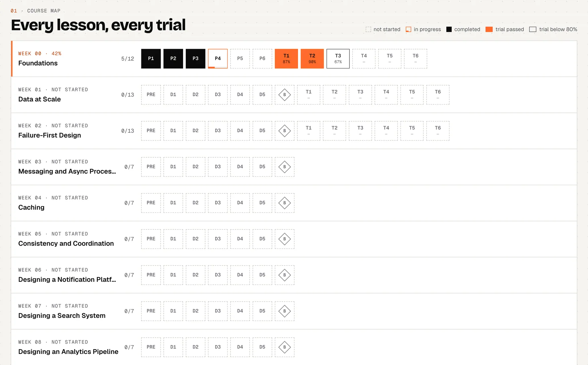Open passed trial T1 at 87%
The height and width of the screenshot is (365, 588).
(286, 59)
